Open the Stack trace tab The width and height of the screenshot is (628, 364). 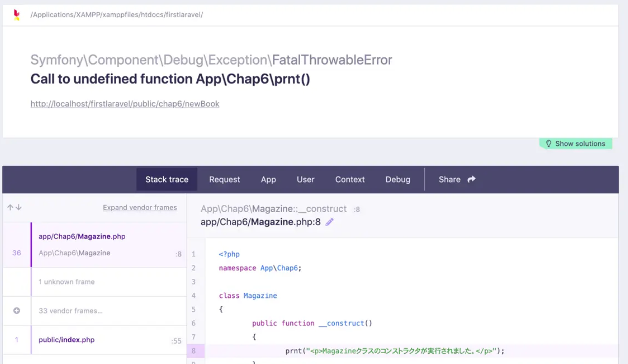pos(167,179)
